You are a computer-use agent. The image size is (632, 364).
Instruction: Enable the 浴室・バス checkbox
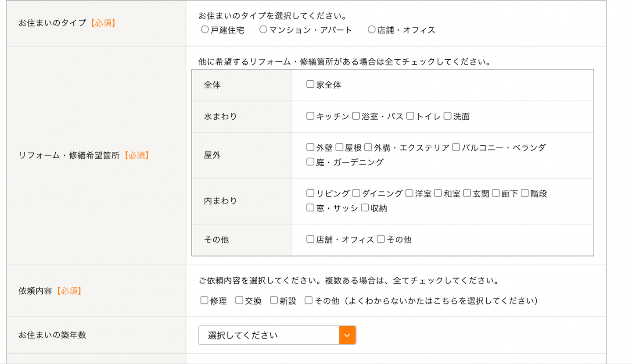[x=355, y=116]
